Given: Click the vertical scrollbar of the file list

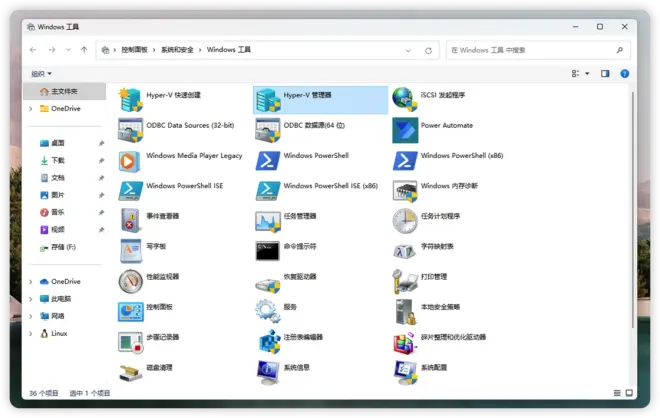Looking at the screenshot, I should point(632,210).
